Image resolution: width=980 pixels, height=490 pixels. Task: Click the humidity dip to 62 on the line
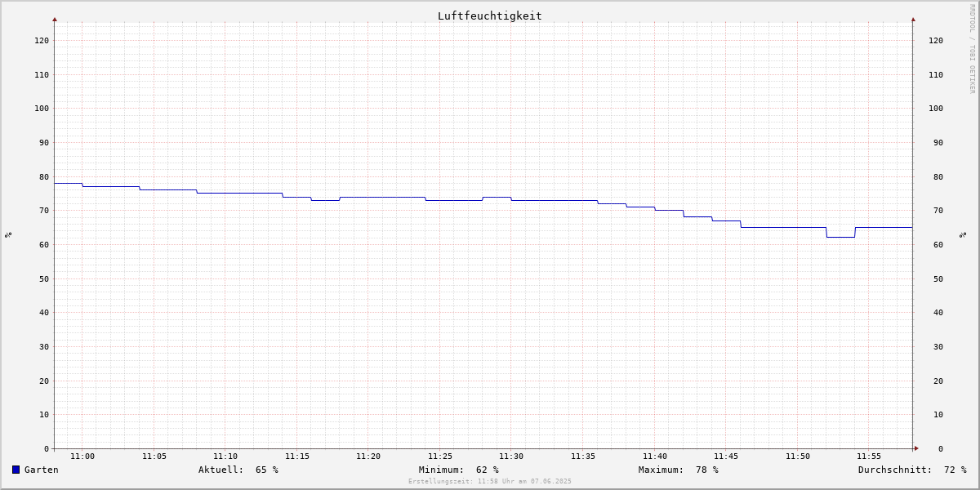point(840,237)
